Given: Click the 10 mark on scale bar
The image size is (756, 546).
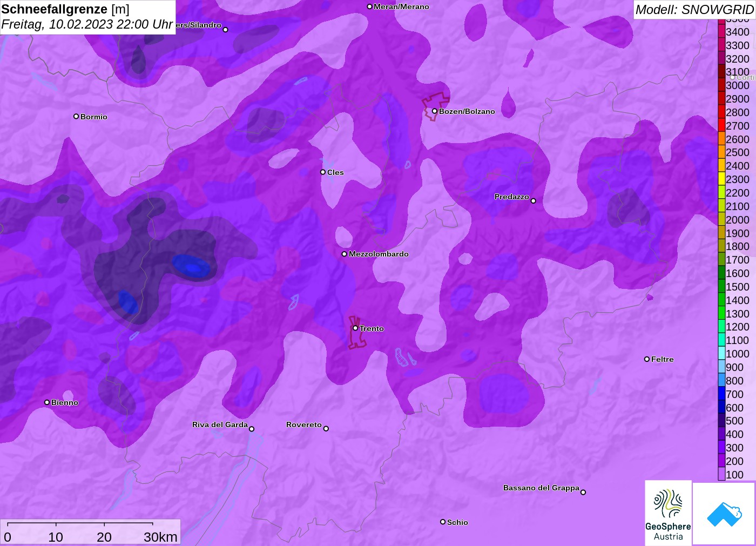Looking at the screenshot, I should [x=56, y=537].
